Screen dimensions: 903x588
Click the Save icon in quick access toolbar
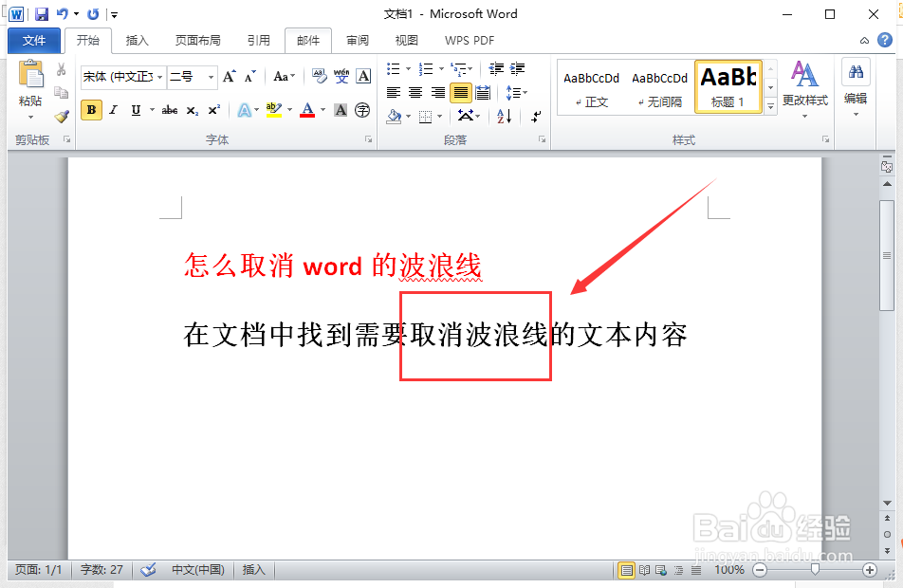[42, 14]
